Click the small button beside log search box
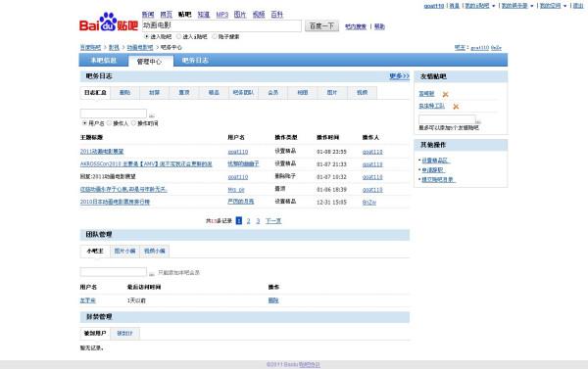Image resolution: width=588 pixels, height=369 pixels. coord(152,115)
